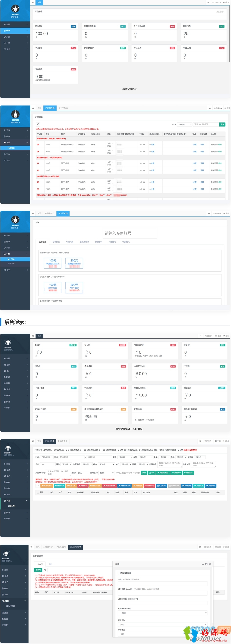The image size is (231, 644).
Task: Click the 批量退款 button
Action: click(x=83, y=486)
